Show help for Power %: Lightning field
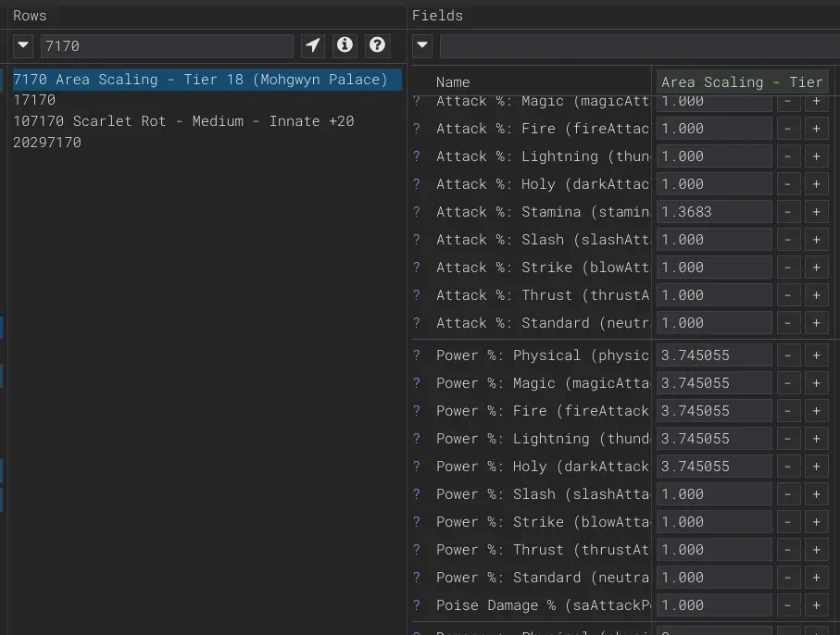The image size is (840, 635). point(417,439)
